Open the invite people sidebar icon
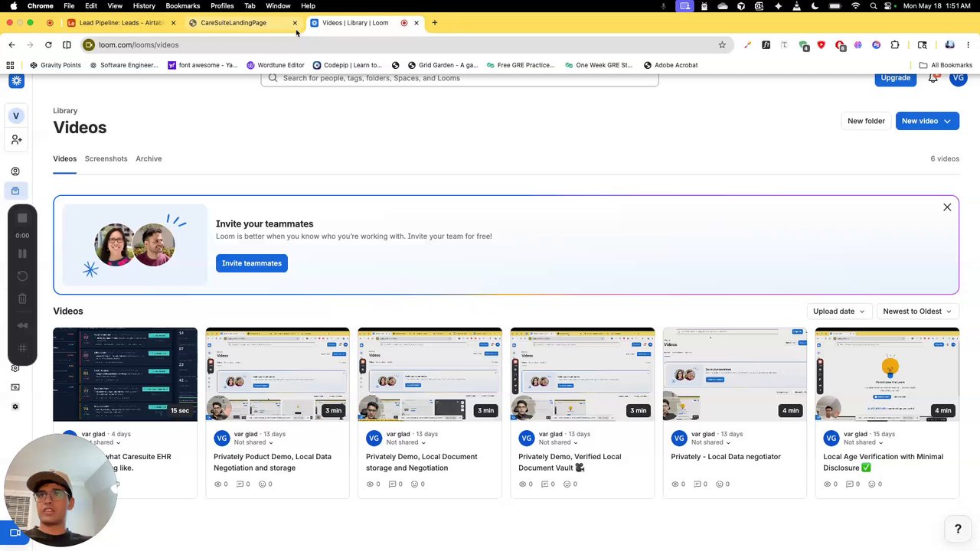Screen dimensions: 980x551 click(16, 139)
